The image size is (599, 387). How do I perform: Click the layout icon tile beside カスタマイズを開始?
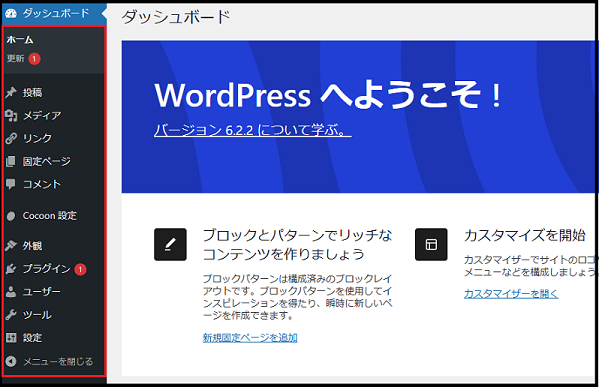tap(431, 245)
